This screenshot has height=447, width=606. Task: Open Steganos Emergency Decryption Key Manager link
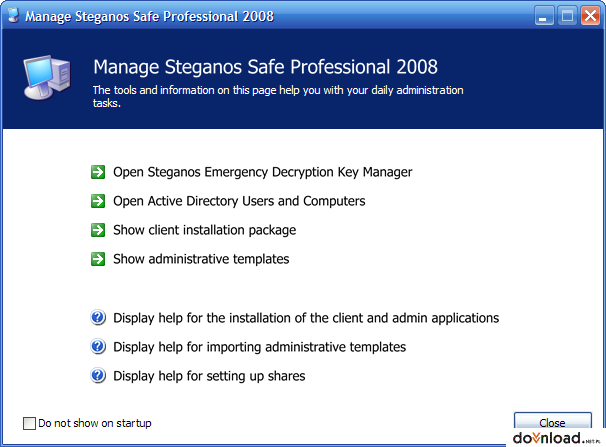click(262, 172)
